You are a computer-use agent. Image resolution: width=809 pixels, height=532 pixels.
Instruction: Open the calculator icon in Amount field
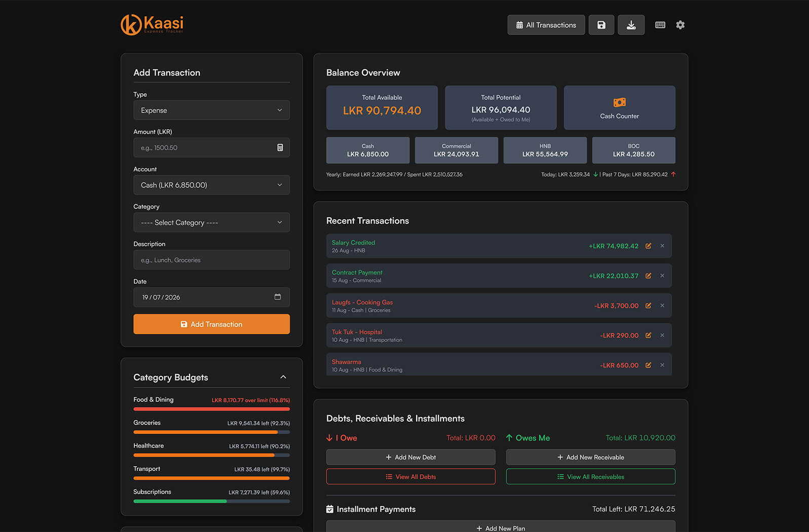tap(280, 147)
